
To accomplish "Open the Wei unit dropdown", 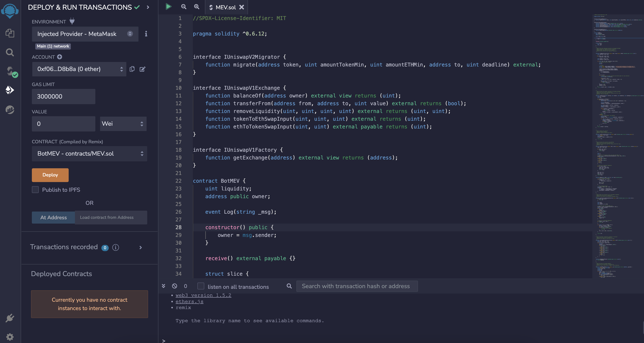I will click(123, 124).
